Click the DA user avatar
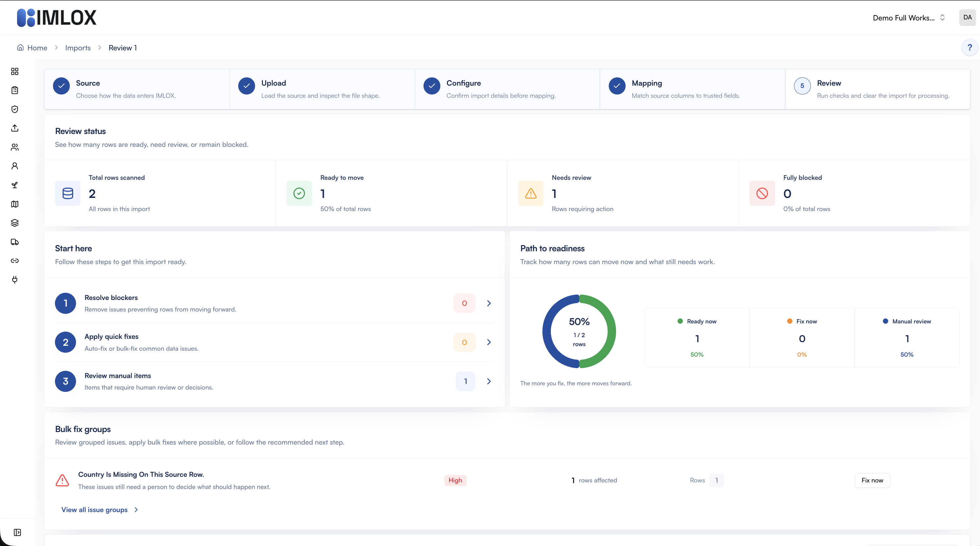980x546 pixels. [x=967, y=17]
